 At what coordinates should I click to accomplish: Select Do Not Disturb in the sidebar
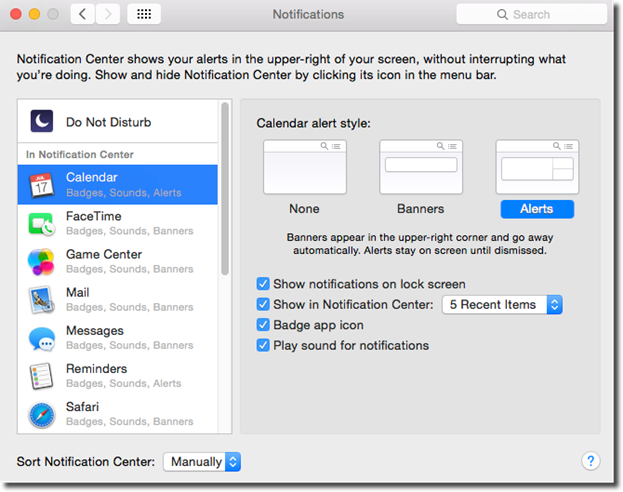tap(118, 121)
